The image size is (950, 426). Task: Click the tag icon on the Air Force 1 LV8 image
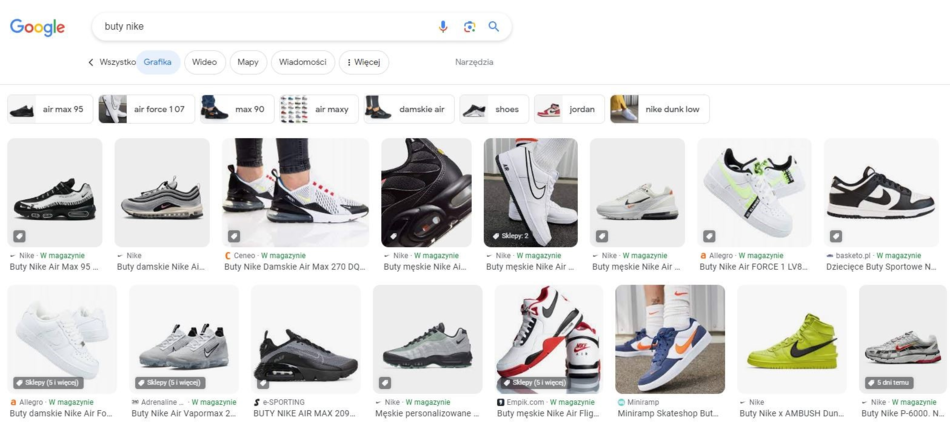click(x=709, y=236)
